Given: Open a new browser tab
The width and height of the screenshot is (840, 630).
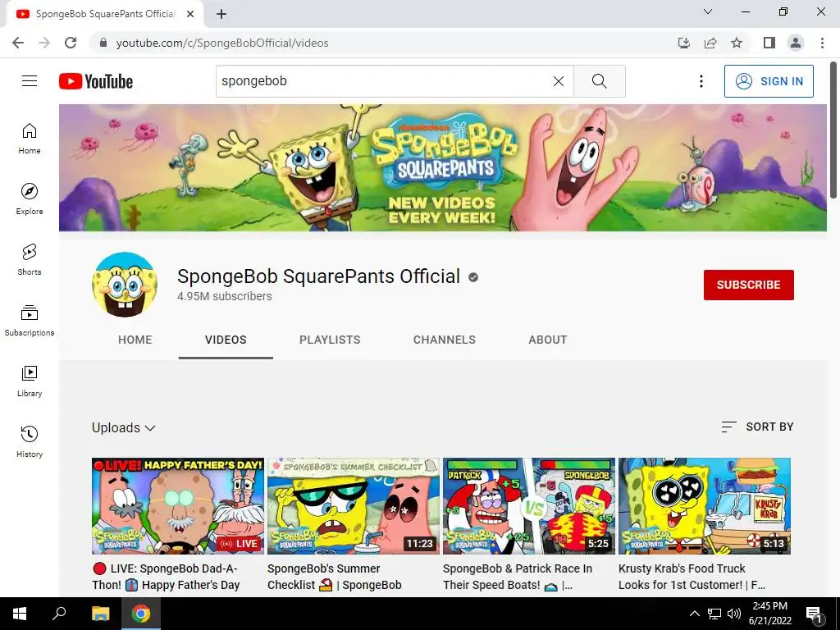Looking at the screenshot, I should point(221,14).
